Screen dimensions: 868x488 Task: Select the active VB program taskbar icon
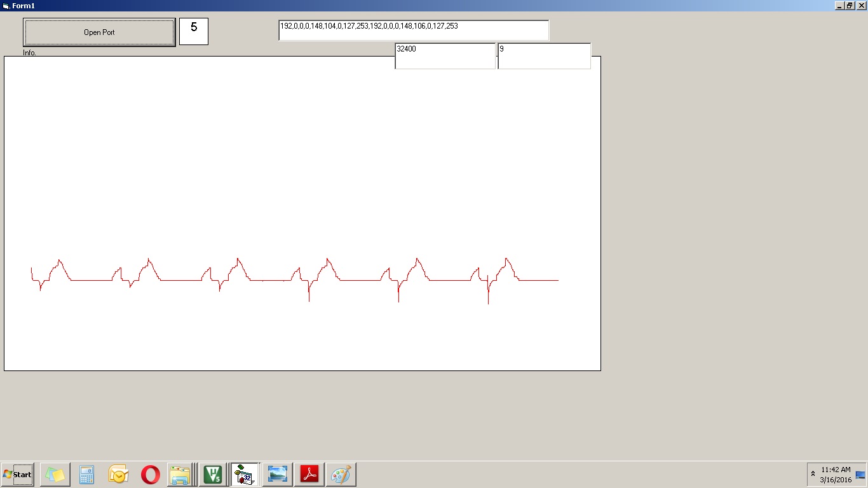coord(245,475)
